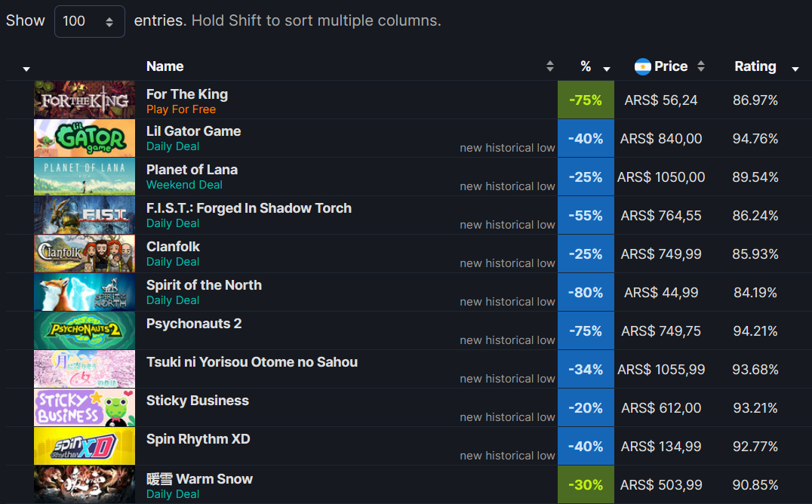Click the 85.93% rating for Clanfolk
Screen dimensions: 812x504
(755, 254)
